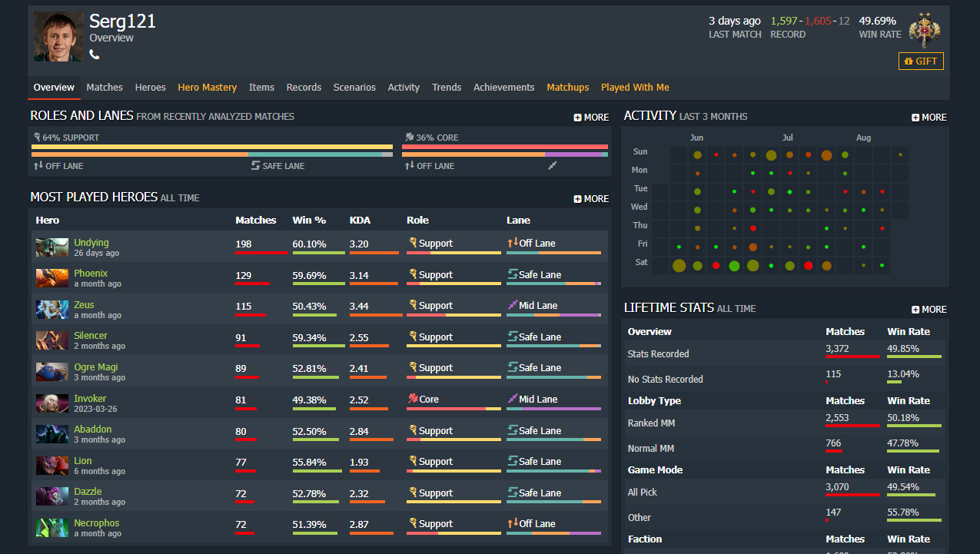Click the Off Lane icon in Undying row
This screenshot has width=980, height=554.
click(x=512, y=243)
